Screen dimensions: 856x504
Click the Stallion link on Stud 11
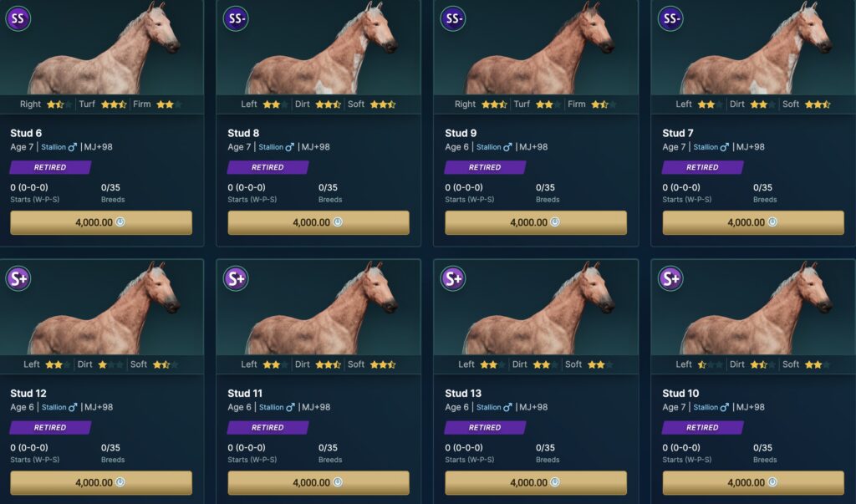coord(271,407)
